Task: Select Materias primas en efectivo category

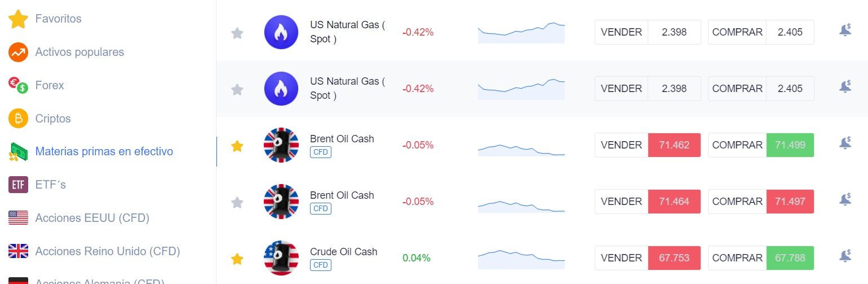Action: coord(104,151)
